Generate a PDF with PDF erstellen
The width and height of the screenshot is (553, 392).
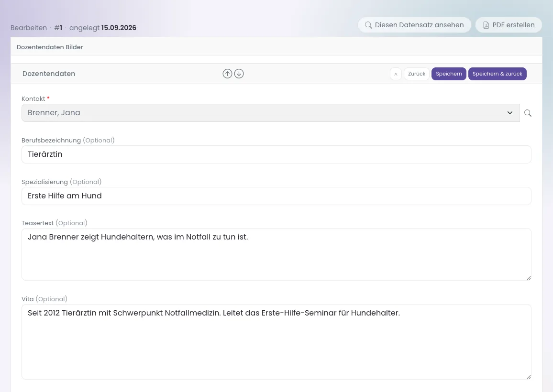[509, 25]
